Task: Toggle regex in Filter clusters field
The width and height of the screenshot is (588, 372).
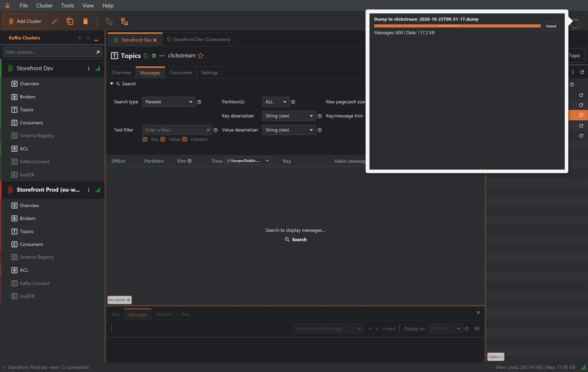Action: (x=98, y=52)
